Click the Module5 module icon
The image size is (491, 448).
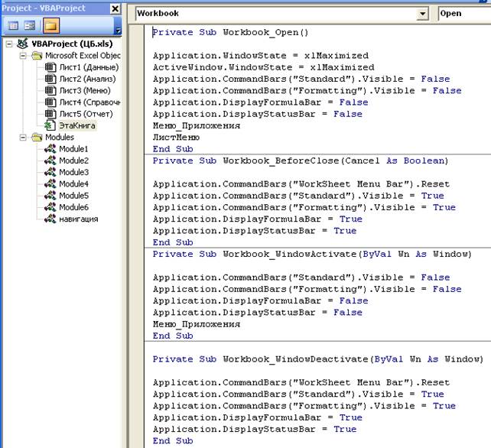click(x=50, y=196)
